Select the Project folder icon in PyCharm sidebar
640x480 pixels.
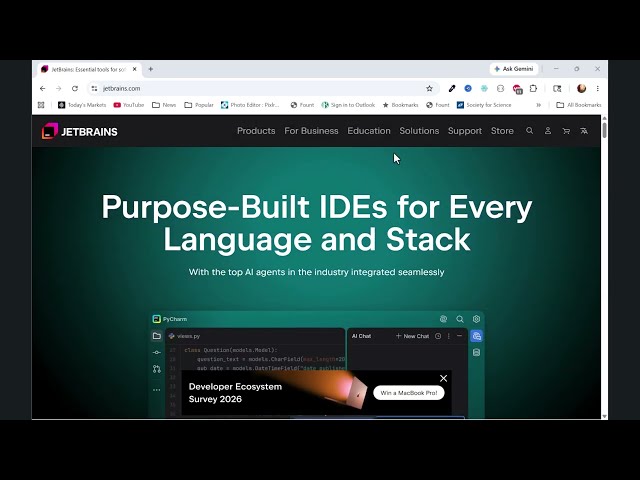click(x=157, y=336)
